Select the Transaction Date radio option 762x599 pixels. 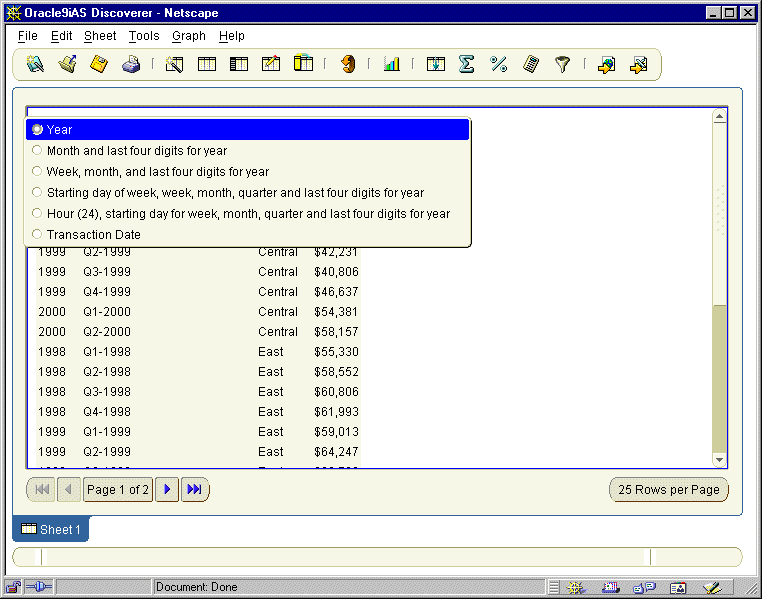pyautogui.click(x=247, y=234)
